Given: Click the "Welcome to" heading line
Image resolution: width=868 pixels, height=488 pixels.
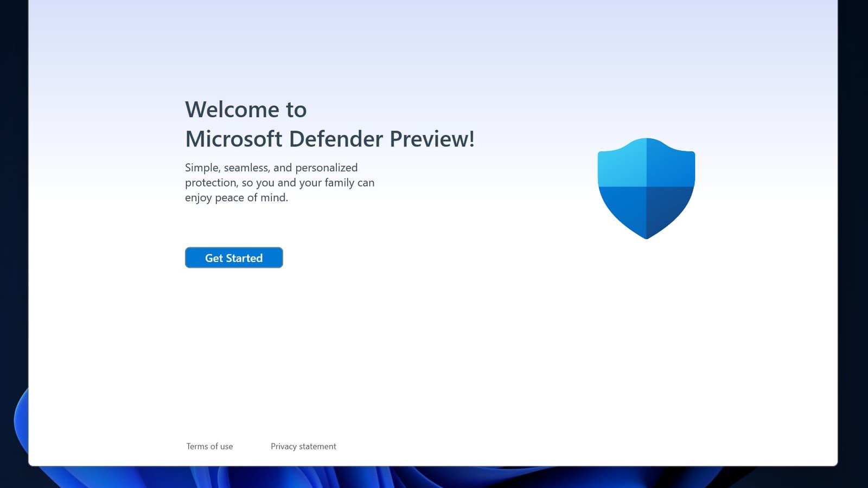Looking at the screenshot, I should pos(246,110).
